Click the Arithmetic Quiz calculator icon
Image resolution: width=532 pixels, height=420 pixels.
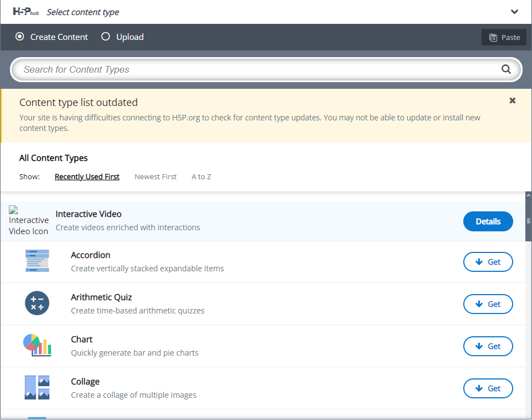pos(37,303)
